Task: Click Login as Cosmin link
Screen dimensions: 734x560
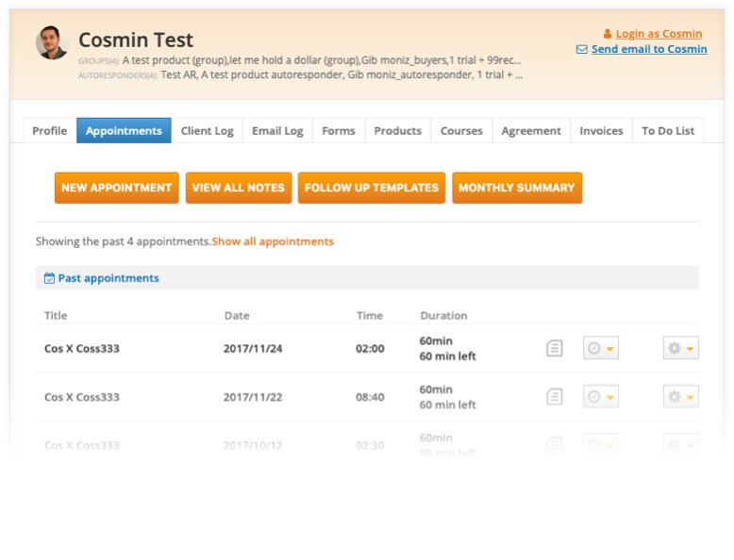Action: pyautogui.click(x=659, y=34)
